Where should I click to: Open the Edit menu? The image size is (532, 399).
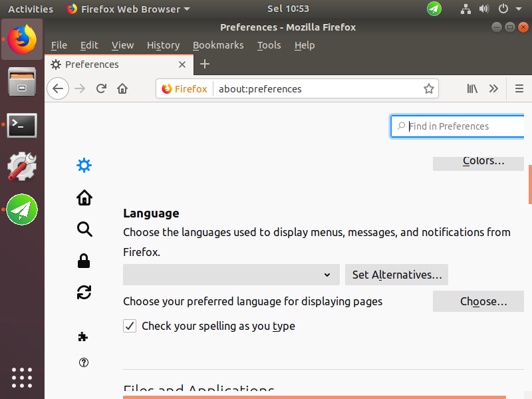(x=89, y=45)
